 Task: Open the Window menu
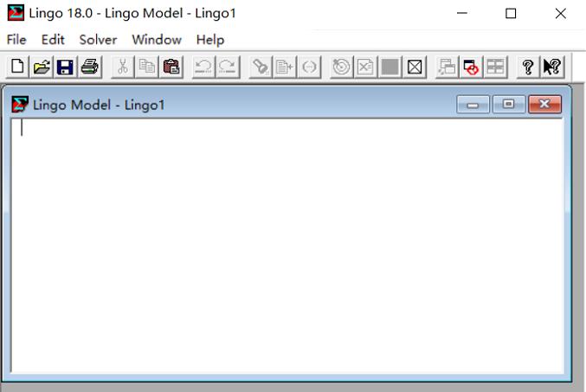point(157,40)
